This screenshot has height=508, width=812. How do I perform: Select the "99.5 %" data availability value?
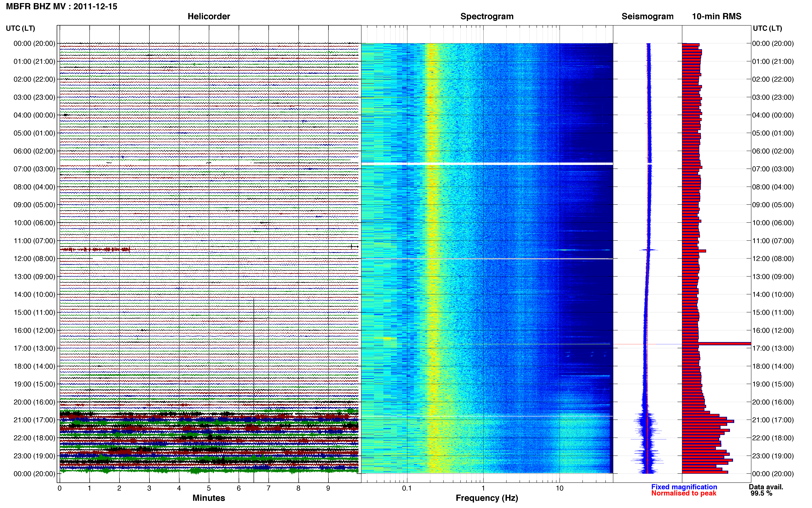(x=761, y=493)
